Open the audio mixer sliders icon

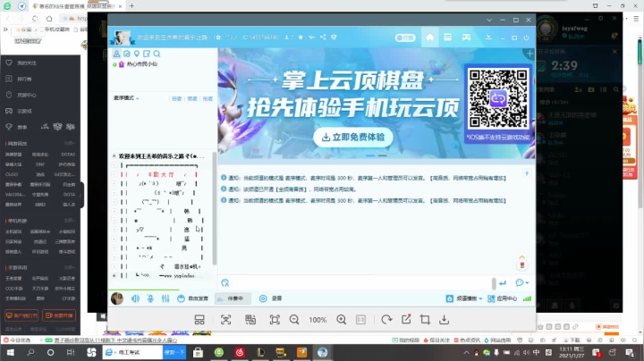tap(165, 298)
